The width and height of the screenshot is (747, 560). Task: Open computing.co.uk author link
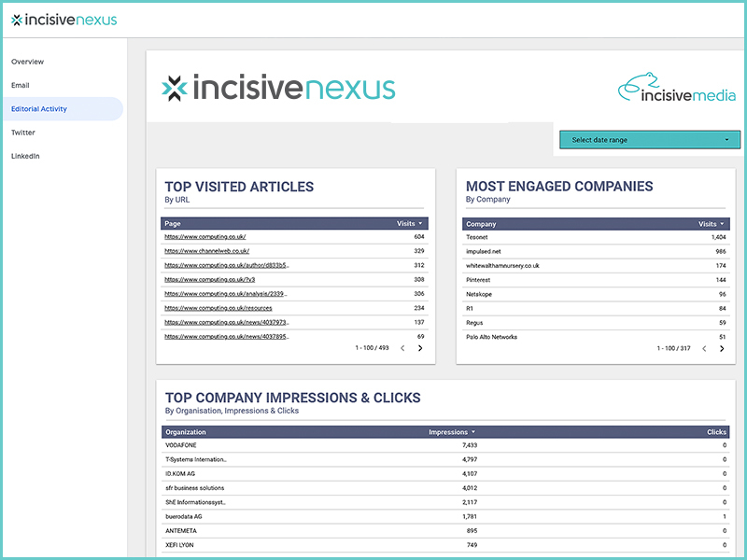227,265
